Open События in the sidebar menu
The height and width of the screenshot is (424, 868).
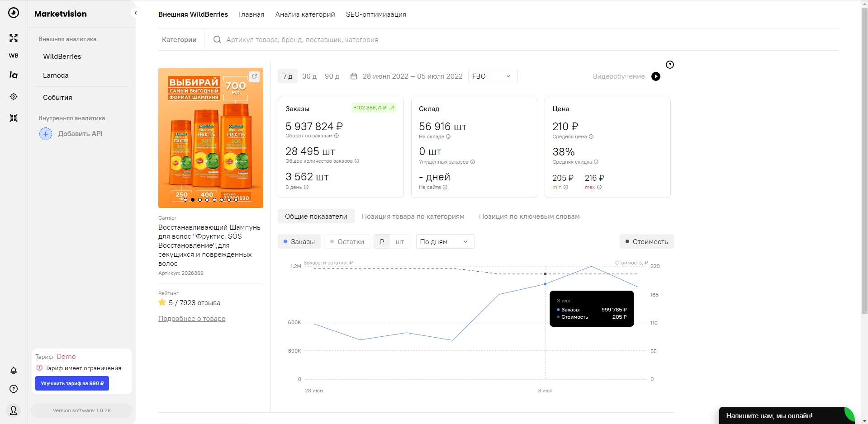pyautogui.click(x=57, y=98)
